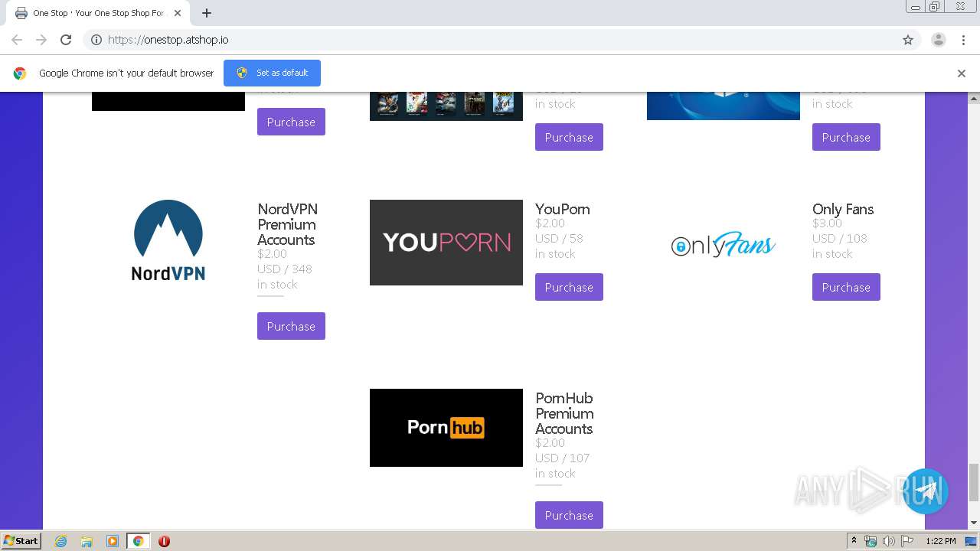Select the 'USD / 348' stock text
Image resolution: width=980 pixels, height=551 pixels.
point(285,269)
